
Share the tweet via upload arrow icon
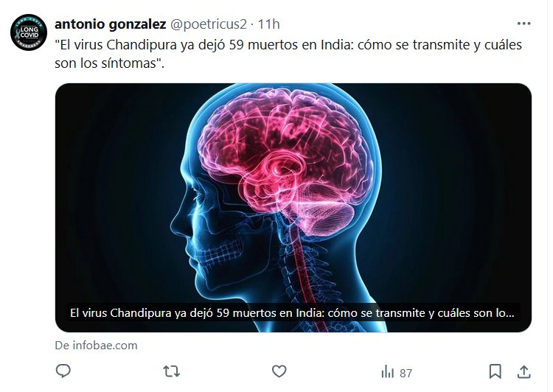[x=524, y=371]
